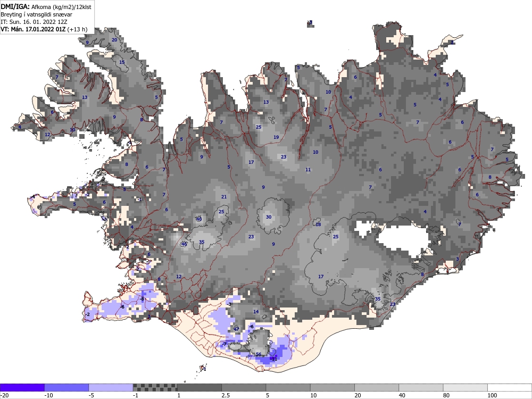
Task: Click the legend label '40'
Action: pos(402,395)
